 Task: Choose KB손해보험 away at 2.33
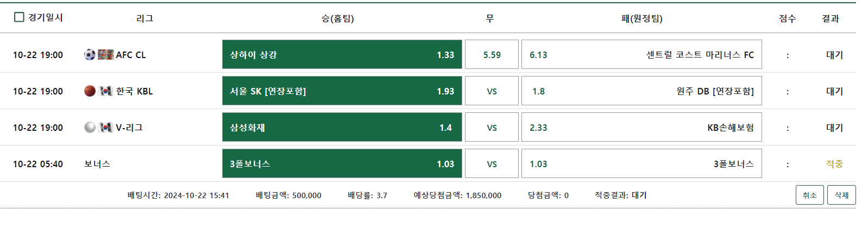[x=641, y=127]
